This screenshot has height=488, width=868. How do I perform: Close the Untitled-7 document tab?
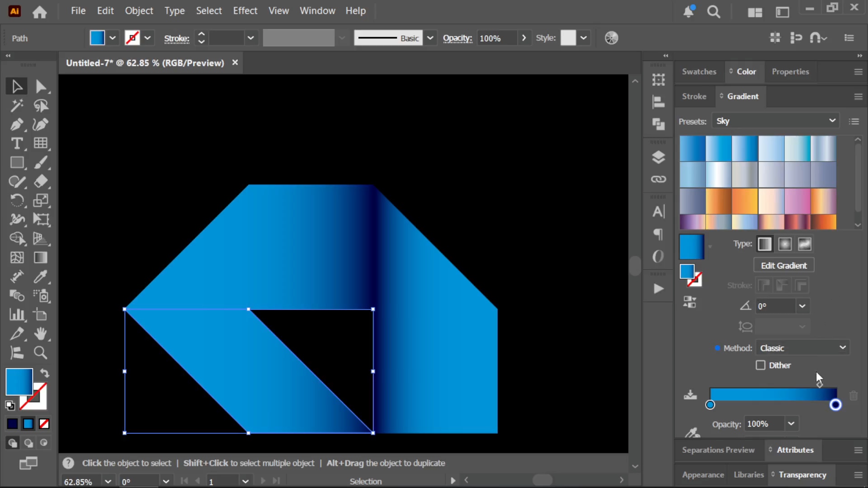(235, 63)
